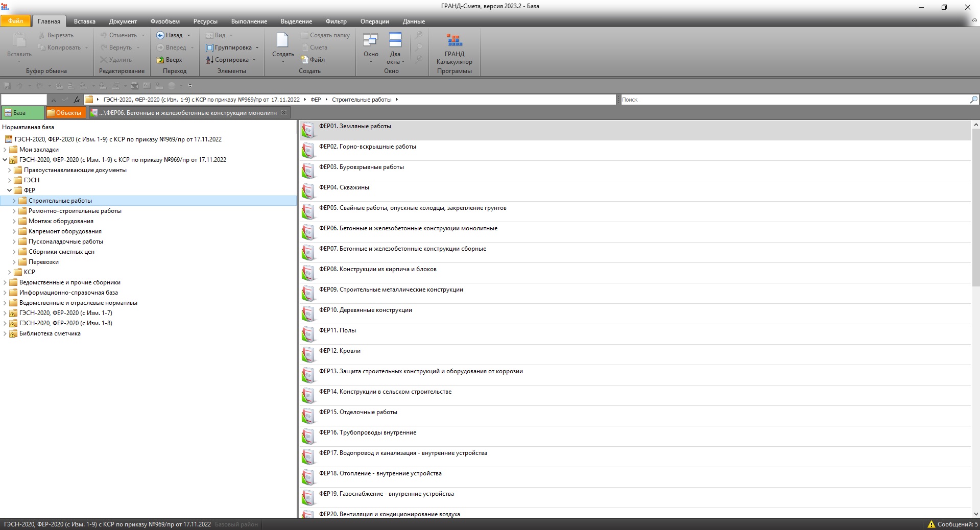Screen dimensions: 980x530
Task: Click the ФЕР10 Деревянные конструкции book icon
Action: pyautogui.click(x=308, y=314)
